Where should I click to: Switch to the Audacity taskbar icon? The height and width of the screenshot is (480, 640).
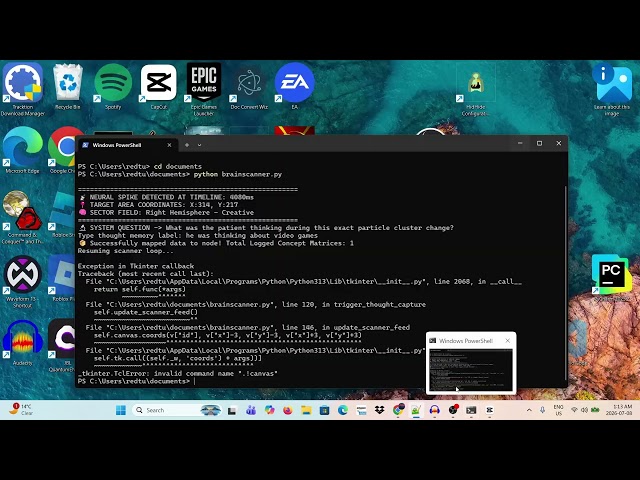434,410
